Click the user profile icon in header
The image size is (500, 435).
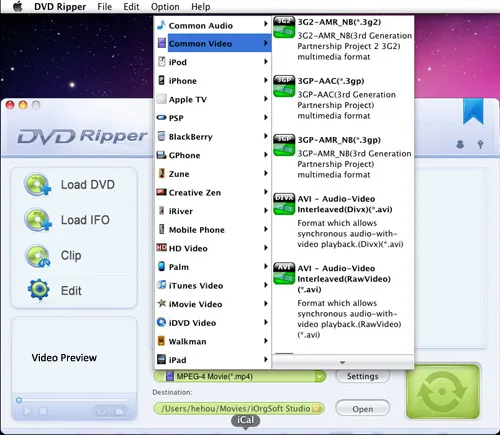pyautogui.click(x=460, y=144)
